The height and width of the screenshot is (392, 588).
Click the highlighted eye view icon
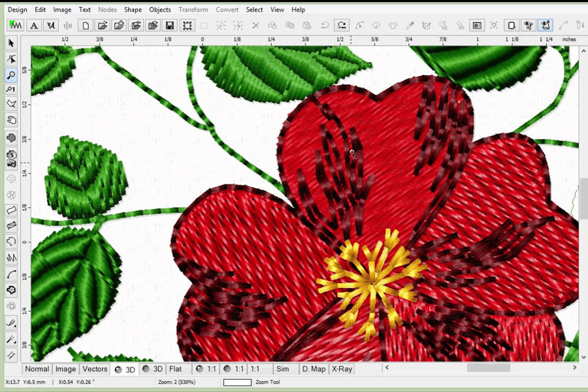click(x=546, y=25)
